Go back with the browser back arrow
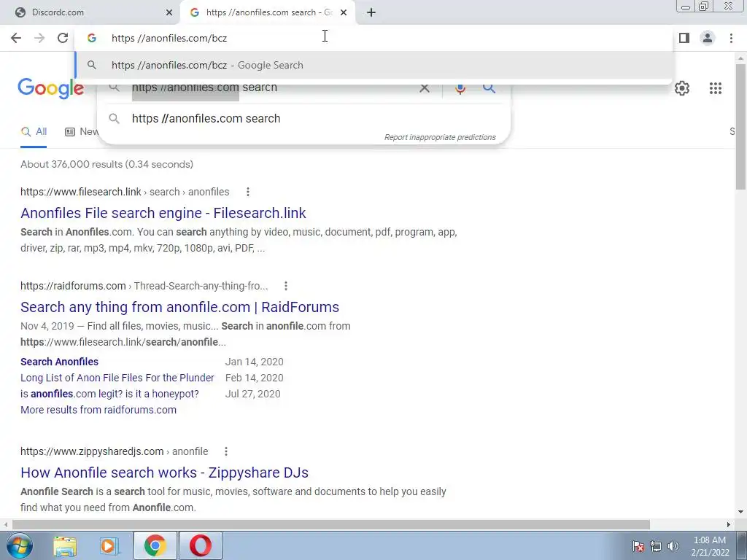 click(16, 38)
